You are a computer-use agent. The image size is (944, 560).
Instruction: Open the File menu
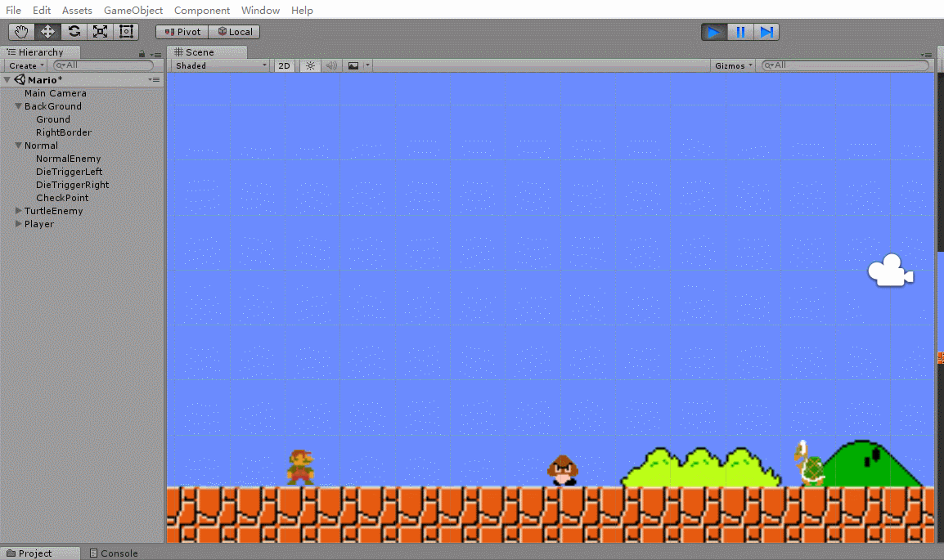click(13, 11)
